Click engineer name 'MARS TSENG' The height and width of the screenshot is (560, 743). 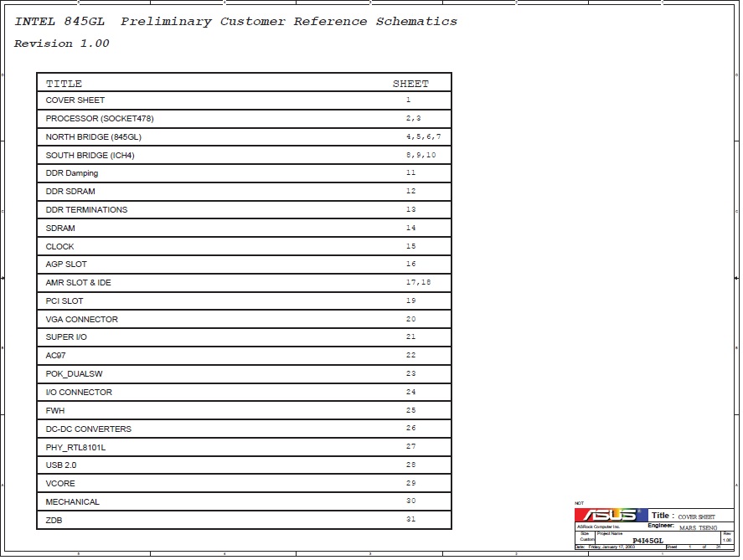(x=699, y=528)
